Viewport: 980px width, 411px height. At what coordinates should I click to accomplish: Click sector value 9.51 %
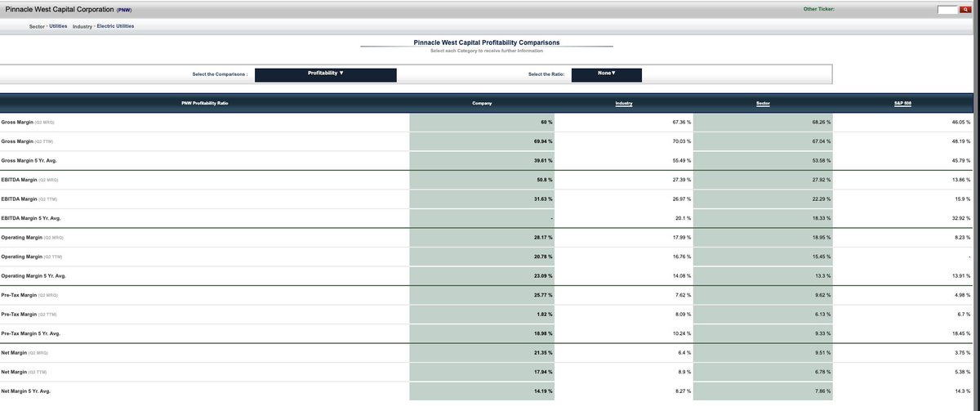(822, 353)
